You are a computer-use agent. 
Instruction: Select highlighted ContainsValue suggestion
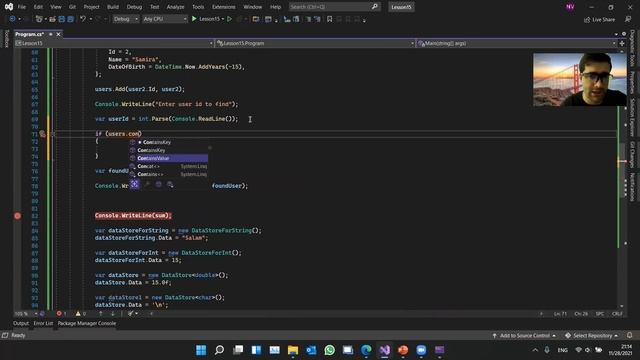pos(169,158)
